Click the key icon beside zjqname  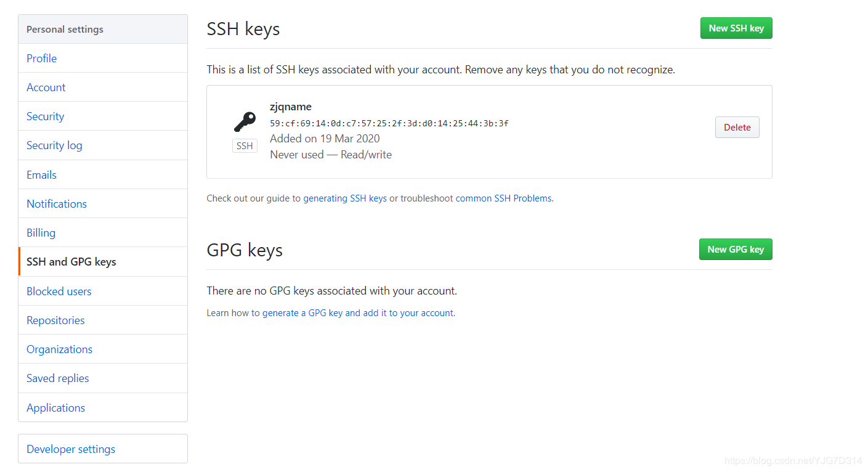tap(245, 121)
